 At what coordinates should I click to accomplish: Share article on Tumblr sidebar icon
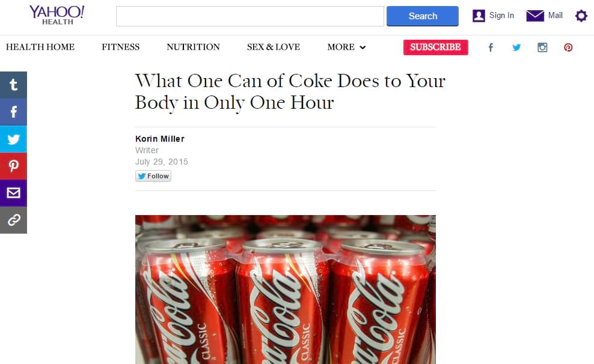(13, 85)
